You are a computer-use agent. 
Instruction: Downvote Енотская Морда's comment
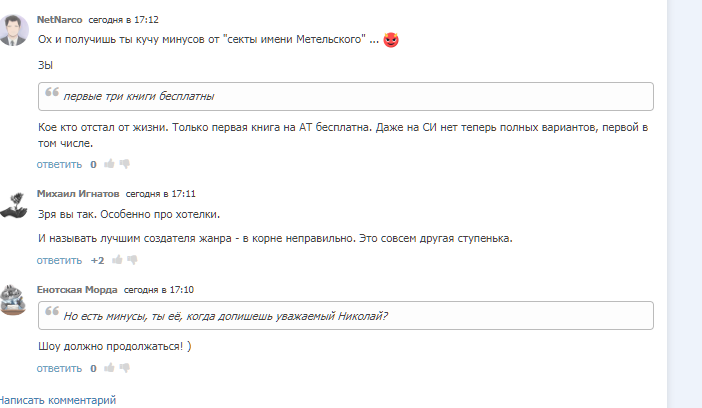[x=125, y=368]
